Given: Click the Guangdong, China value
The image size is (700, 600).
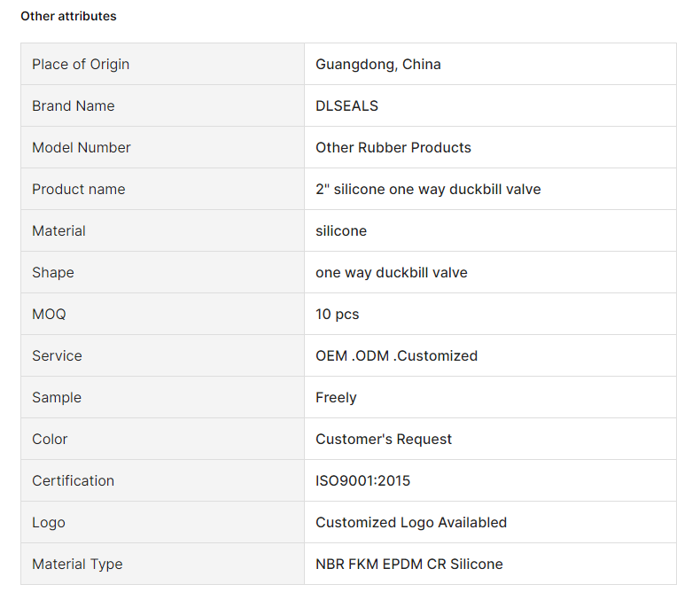Looking at the screenshot, I should (378, 65).
